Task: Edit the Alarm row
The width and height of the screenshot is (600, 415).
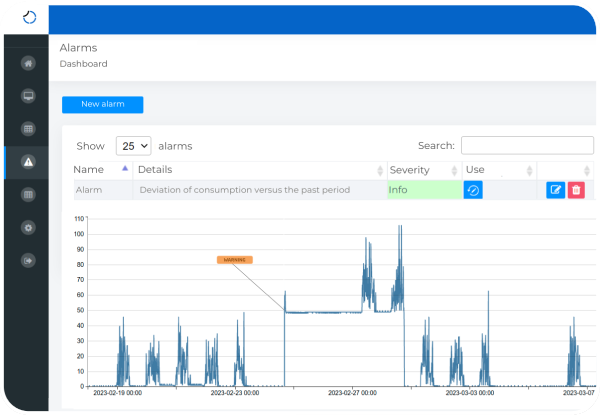Action: [556, 190]
